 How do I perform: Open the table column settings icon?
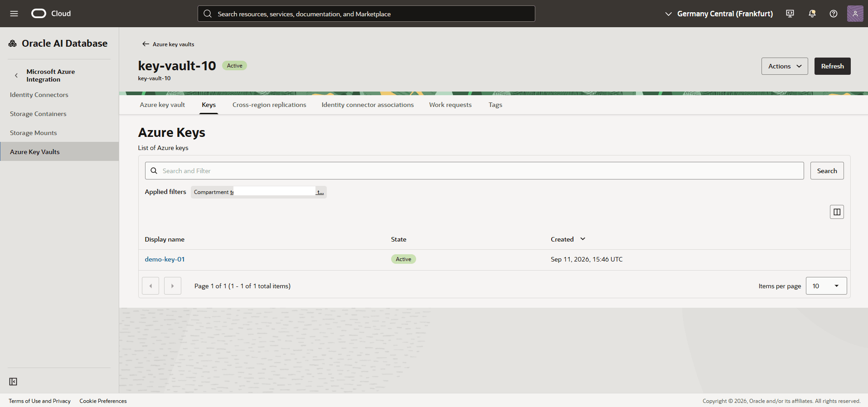(837, 212)
